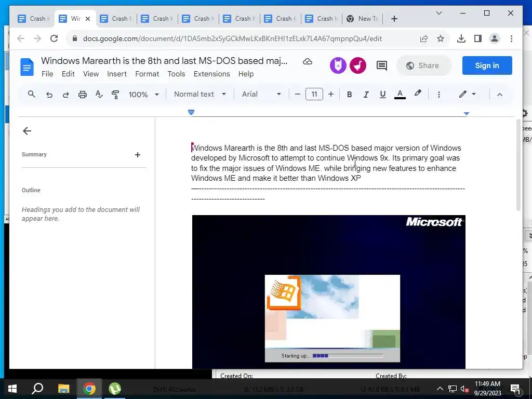Close the active Win document tab
Screen dimensions: 532x399
88,19
